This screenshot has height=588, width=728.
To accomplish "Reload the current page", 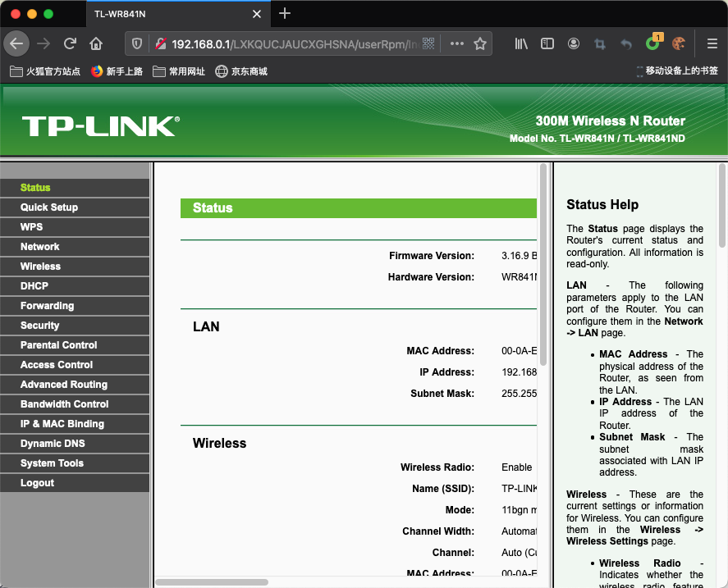I will pyautogui.click(x=71, y=43).
